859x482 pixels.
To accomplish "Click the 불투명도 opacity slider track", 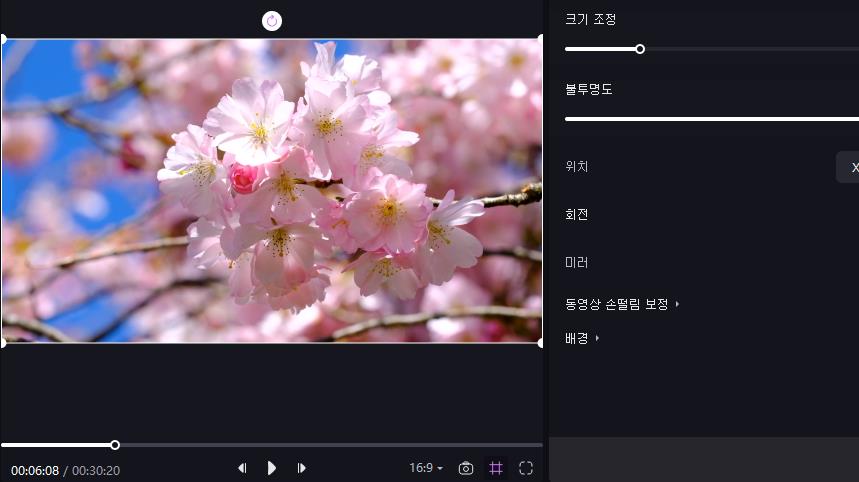I will point(712,119).
